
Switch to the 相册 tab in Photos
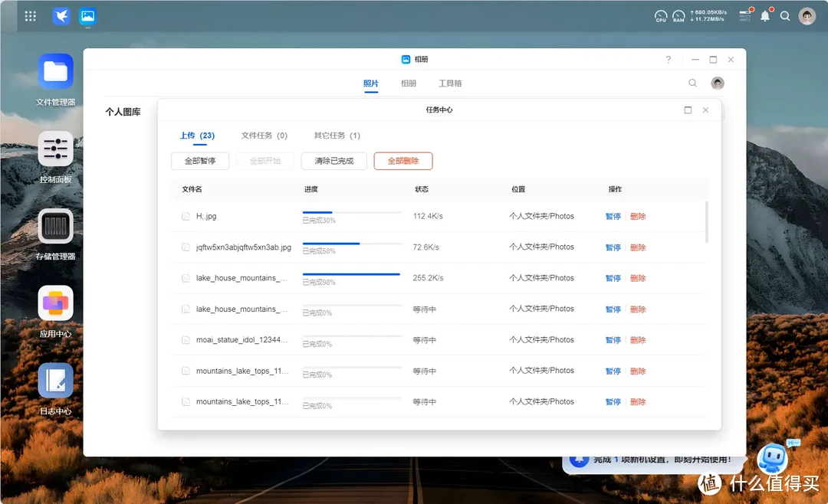tap(409, 83)
